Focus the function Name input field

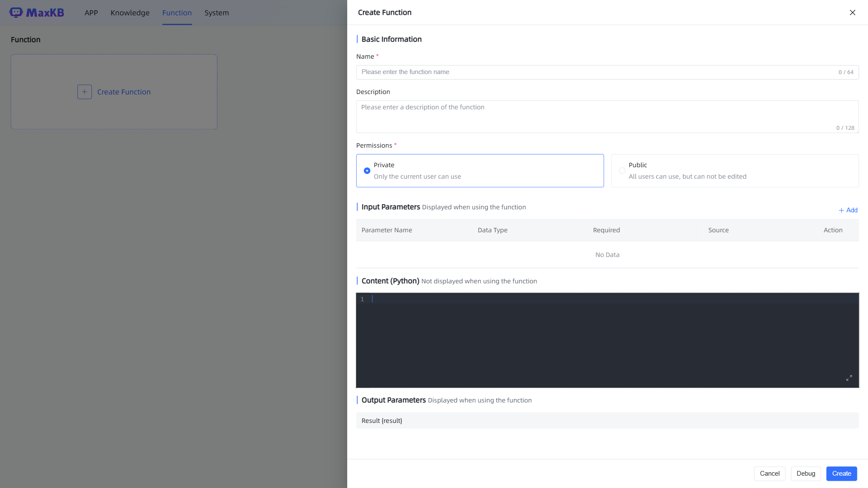(x=596, y=72)
